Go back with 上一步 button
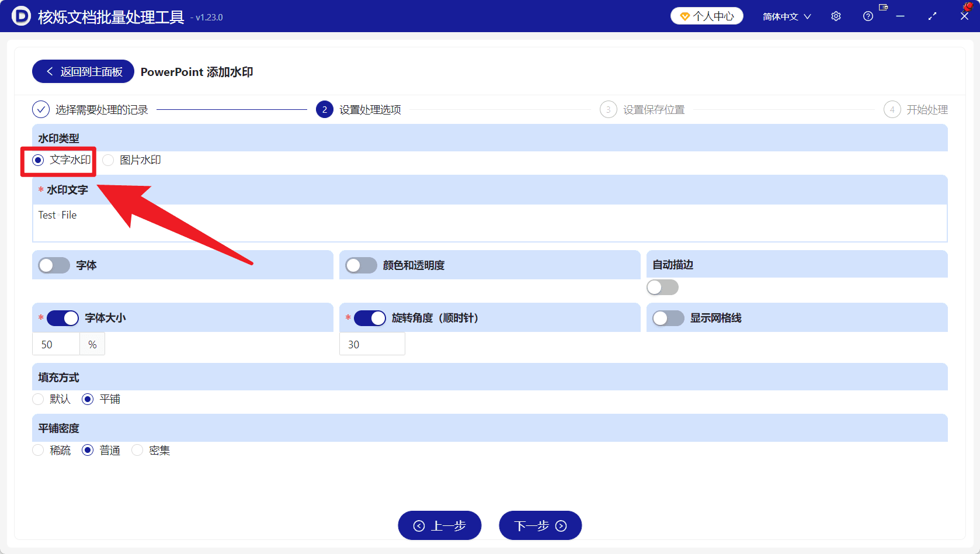The height and width of the screenshot is (554, 980). click(439, 525)
